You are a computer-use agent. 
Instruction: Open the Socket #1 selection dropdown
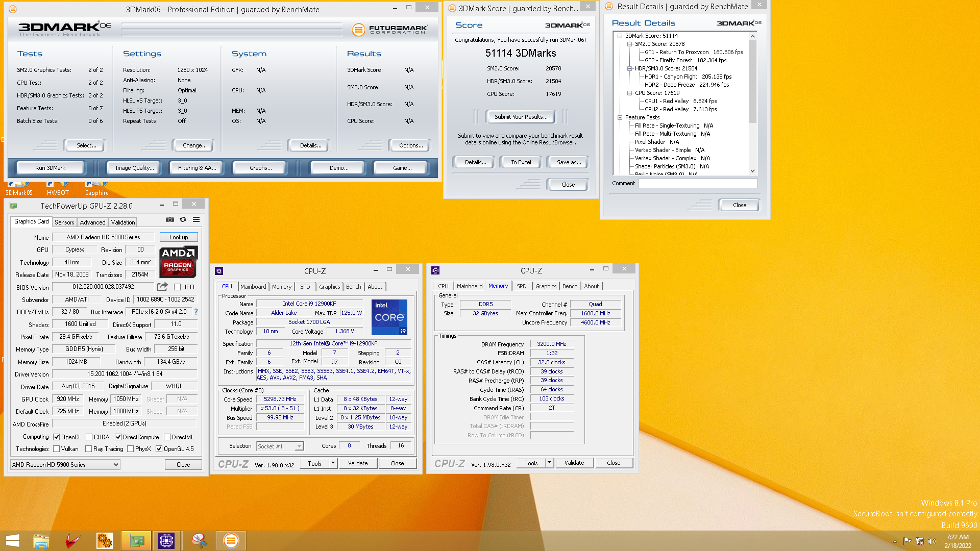[x=280, y=446]
